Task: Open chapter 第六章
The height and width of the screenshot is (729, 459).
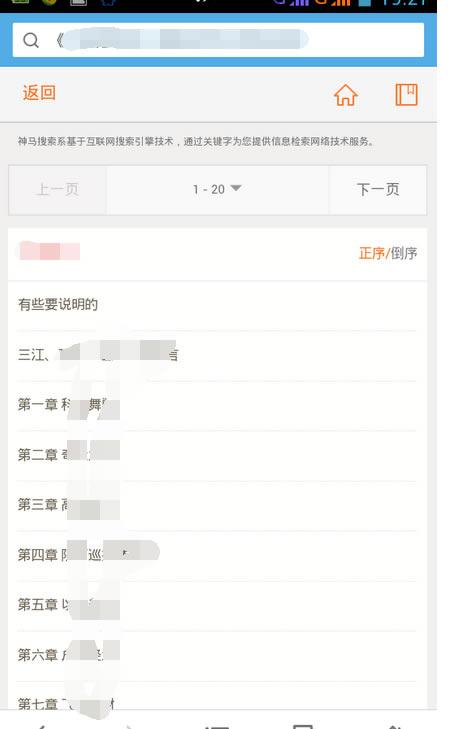Action: [x=216, y=656]
